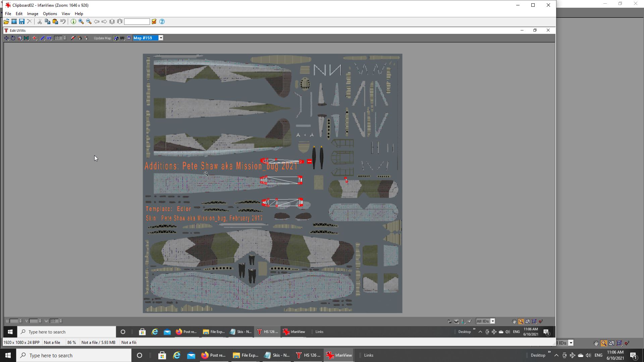Click IrfanView's Open file folder icon
This screenshot has height=362, width=644.
click(6, 21)
